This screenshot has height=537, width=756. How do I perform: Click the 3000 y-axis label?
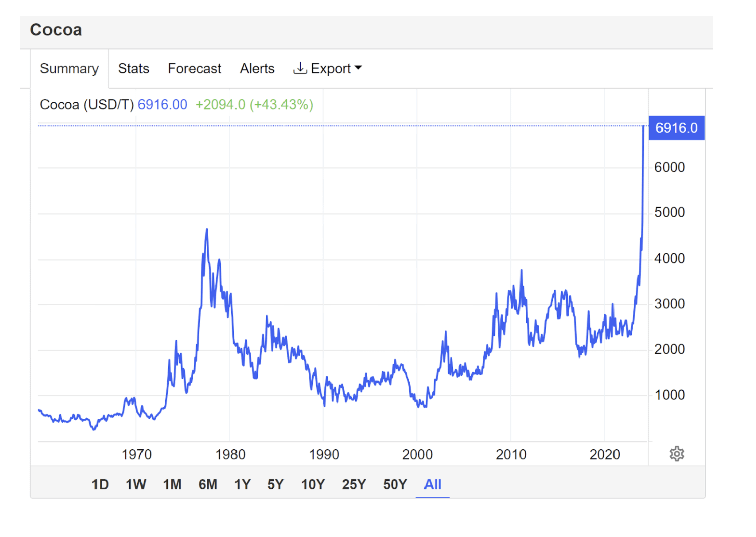(x=670, y=304)
